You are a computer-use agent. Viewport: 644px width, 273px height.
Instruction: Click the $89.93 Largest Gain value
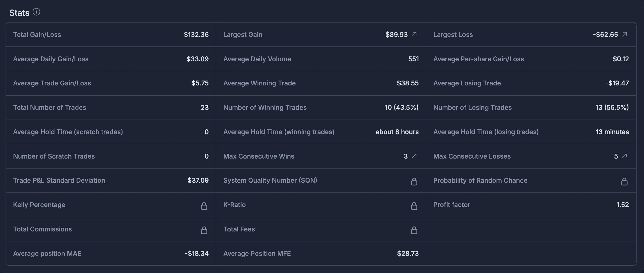point(396,35)
